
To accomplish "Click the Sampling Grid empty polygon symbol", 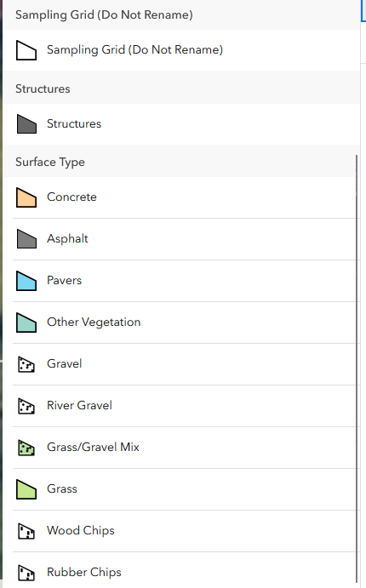I will (26, 50).
